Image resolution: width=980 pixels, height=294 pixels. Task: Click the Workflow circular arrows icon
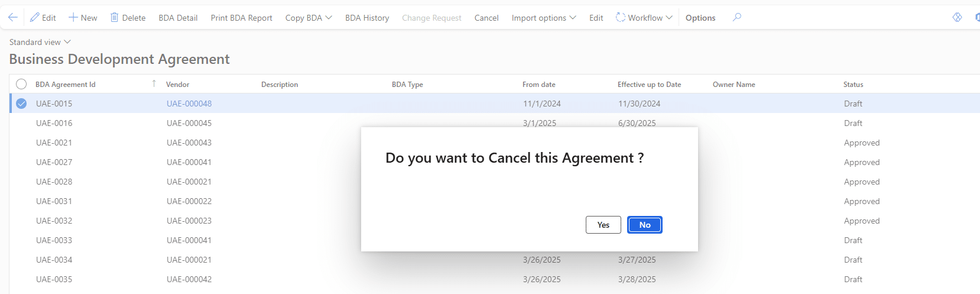[620, 17]
